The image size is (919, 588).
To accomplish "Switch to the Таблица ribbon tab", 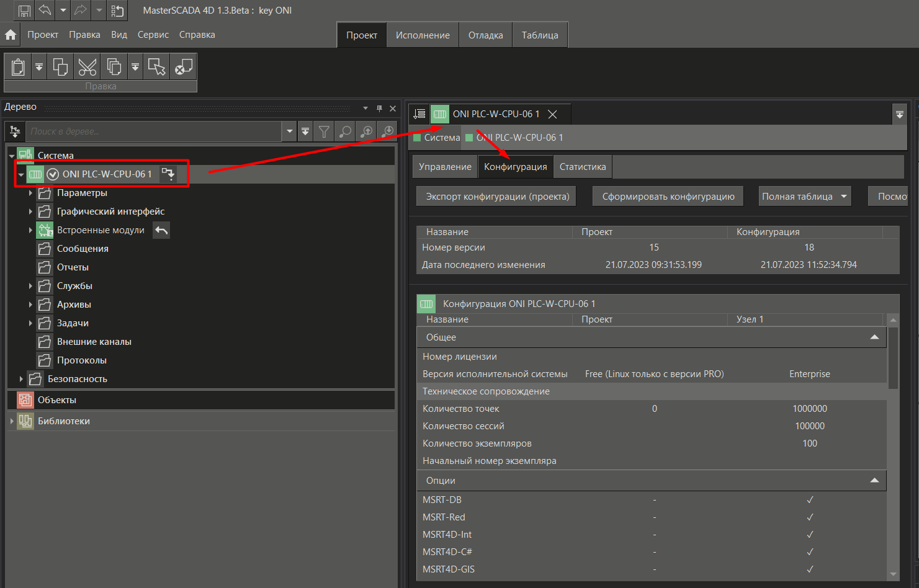I will coord(540,35).
